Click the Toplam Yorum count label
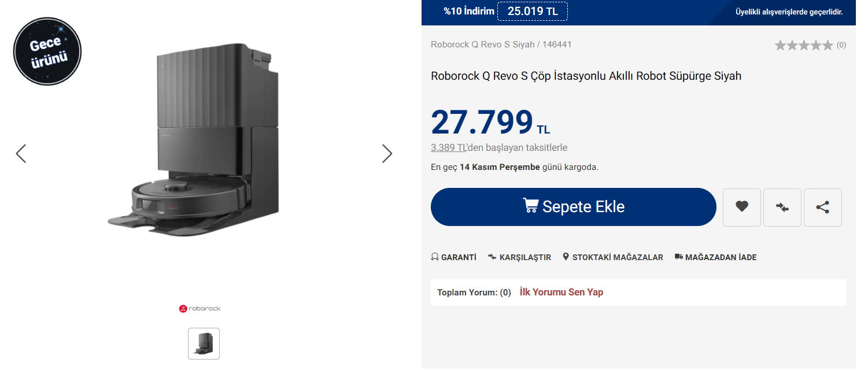Screen dimensions: 868x374 coord(474,292)
